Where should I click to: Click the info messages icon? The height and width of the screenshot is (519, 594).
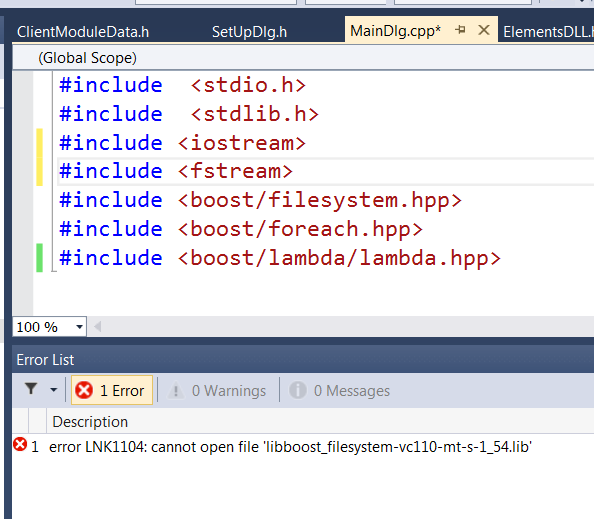pos(298,390)
